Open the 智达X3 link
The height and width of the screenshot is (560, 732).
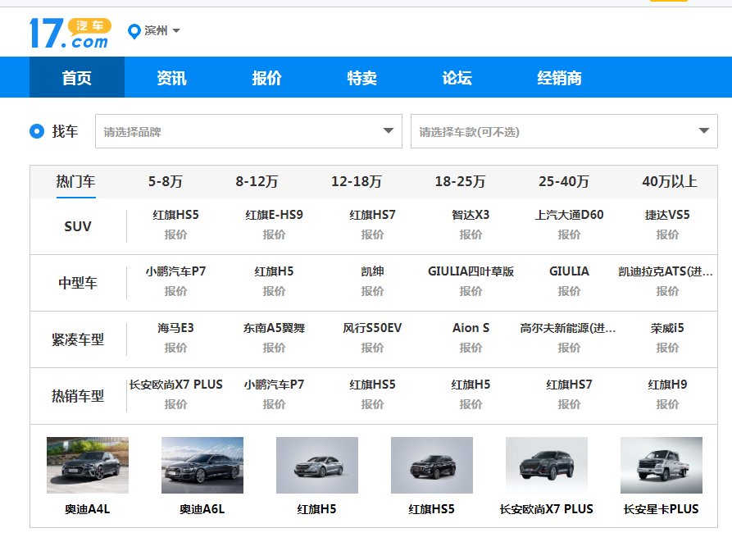[471, 215]
